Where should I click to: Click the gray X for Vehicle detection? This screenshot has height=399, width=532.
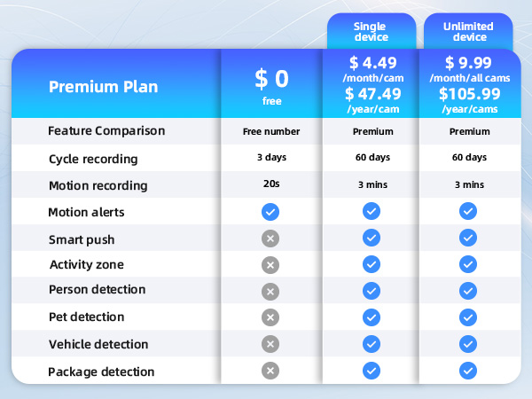[271, 344]
